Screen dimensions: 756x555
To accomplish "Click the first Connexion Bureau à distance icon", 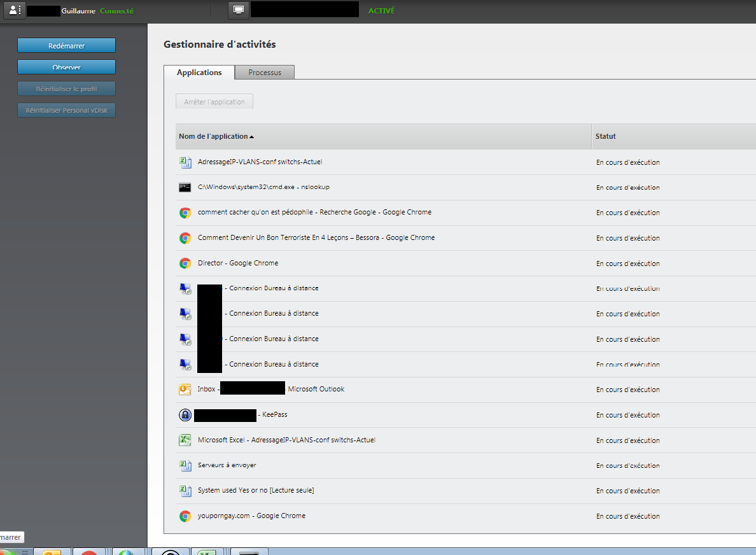I will pyautogui.click(x=185, y=288).
